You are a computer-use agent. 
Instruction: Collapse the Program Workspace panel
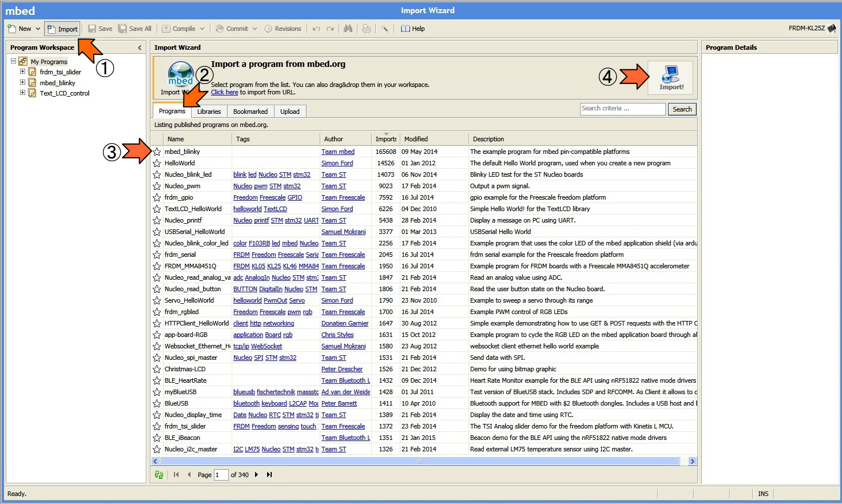(140, 47)
